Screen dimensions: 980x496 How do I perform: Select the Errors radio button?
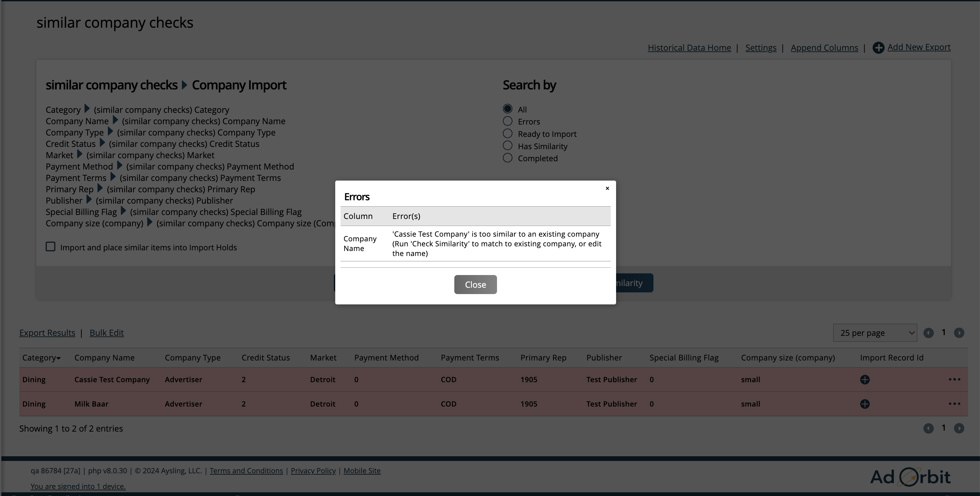(x=507, y=121)
